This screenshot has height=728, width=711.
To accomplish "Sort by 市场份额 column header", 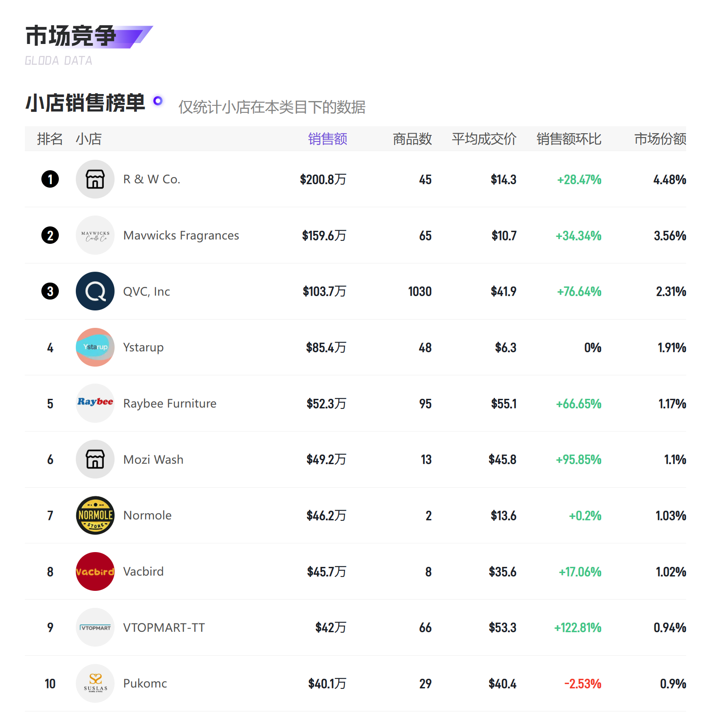I will [660, 139].
